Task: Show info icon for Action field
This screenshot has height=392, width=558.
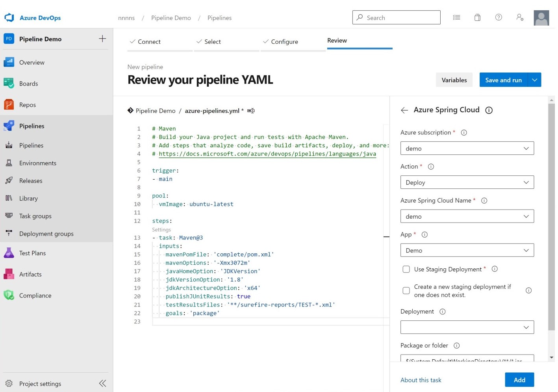Action: tap(431, 167)
